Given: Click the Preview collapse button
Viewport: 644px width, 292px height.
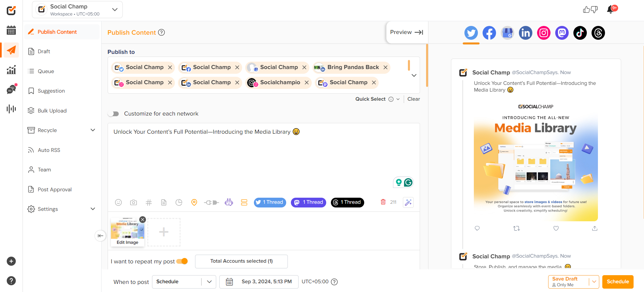Looking at the screenshot, I should click(407, 32).
